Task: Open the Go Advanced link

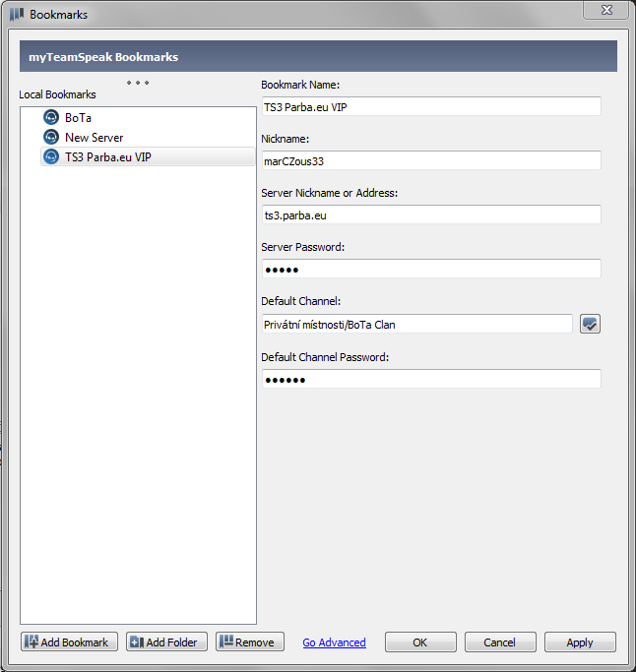Action: click(x=334, y=642)
